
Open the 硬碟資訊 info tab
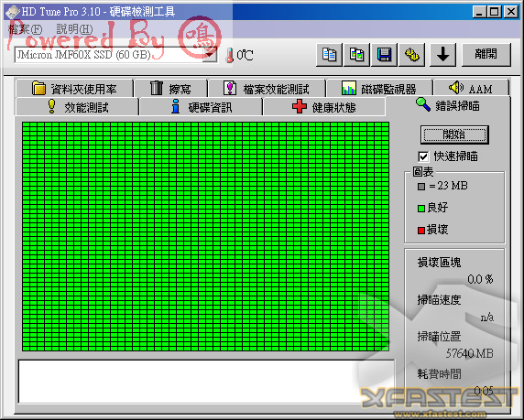click(201, 107)
